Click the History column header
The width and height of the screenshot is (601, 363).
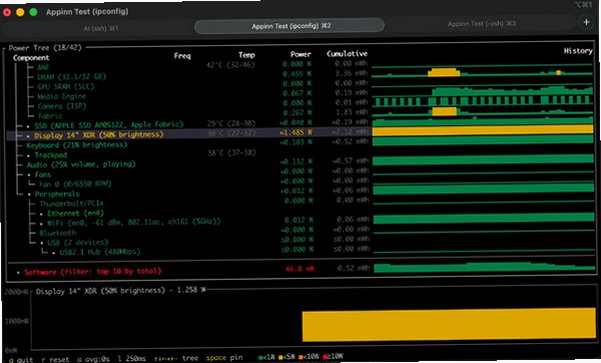(x=578, y=51)
